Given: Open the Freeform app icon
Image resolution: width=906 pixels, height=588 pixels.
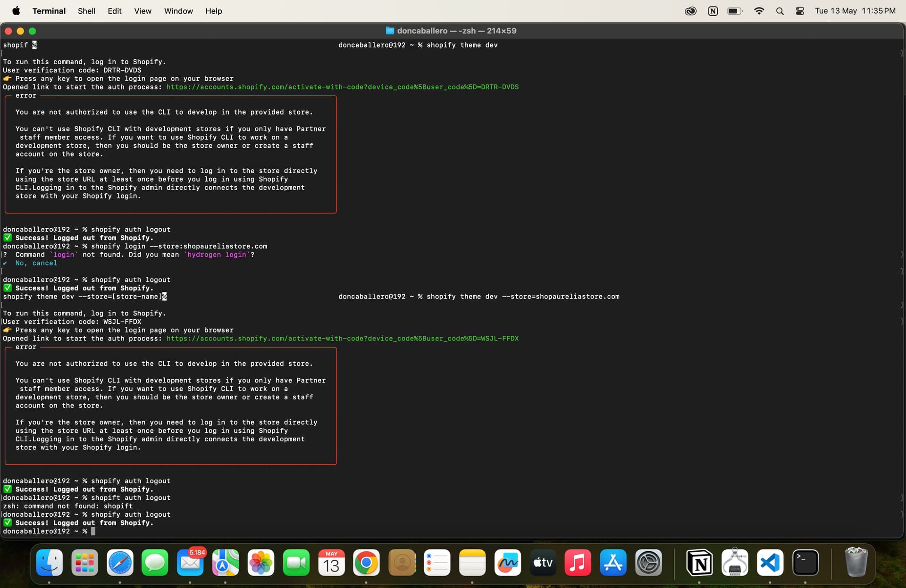Looking at the screenshot, I should 507,562.
